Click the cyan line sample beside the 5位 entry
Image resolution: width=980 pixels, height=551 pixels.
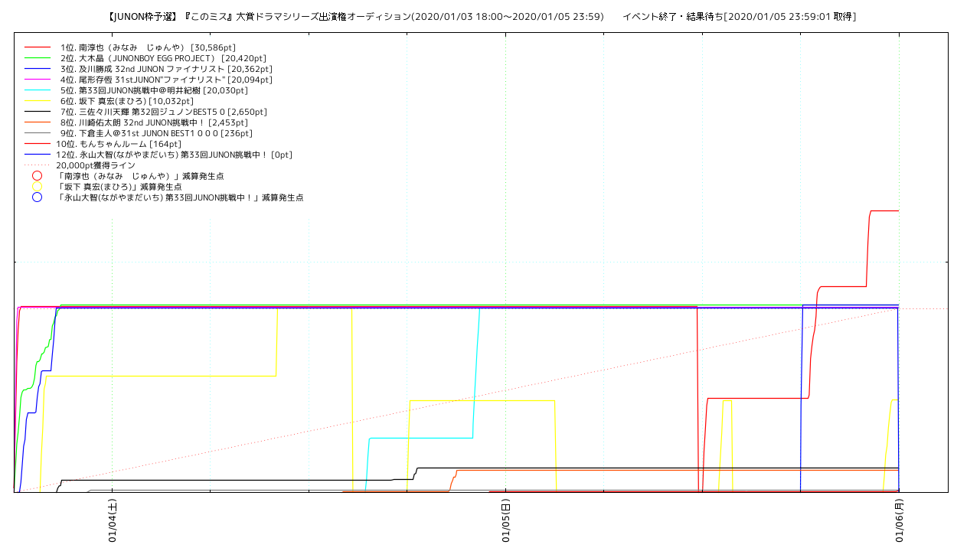tap(37, 90)
